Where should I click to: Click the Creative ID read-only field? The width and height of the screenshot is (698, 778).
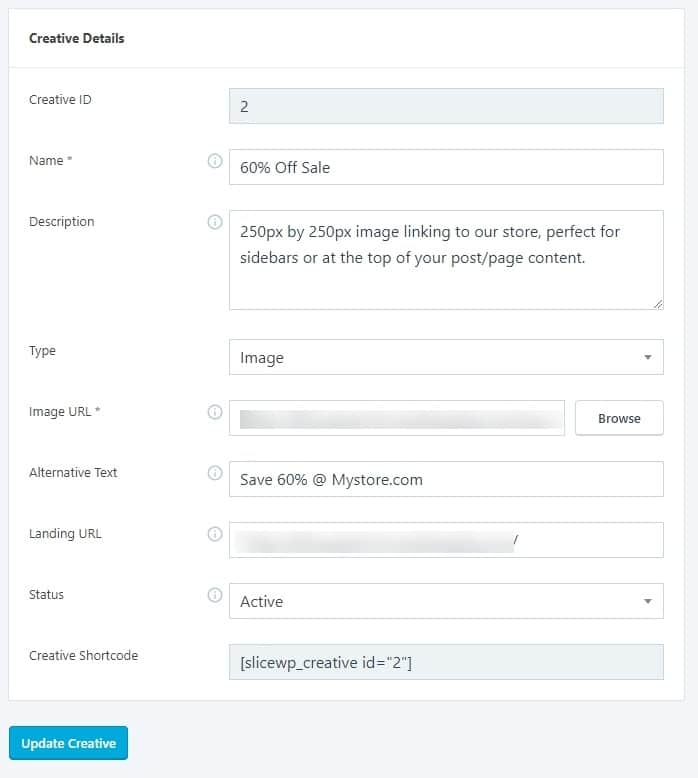click(x=446, y=106)
